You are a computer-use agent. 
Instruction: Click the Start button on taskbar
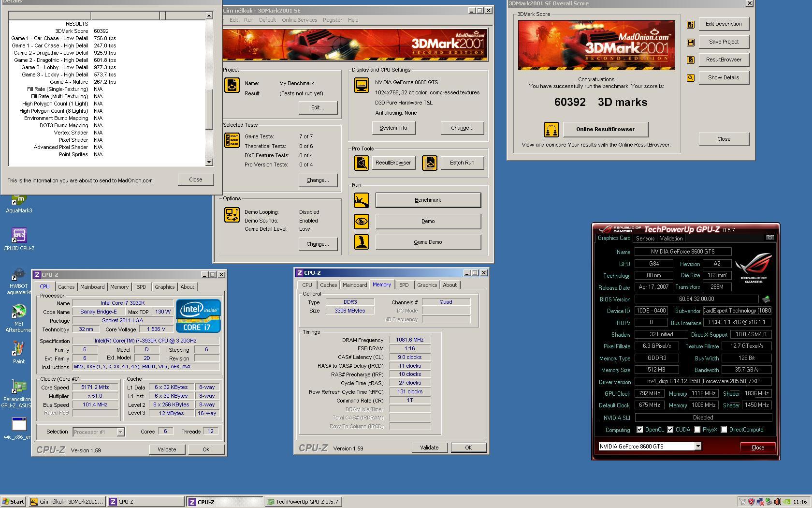14,502
